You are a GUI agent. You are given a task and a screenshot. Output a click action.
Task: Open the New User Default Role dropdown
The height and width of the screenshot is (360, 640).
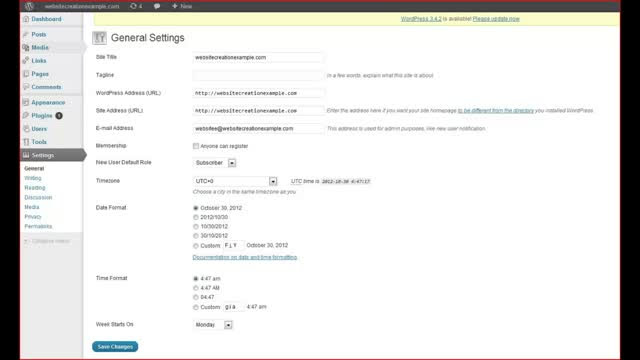point(215,163)
